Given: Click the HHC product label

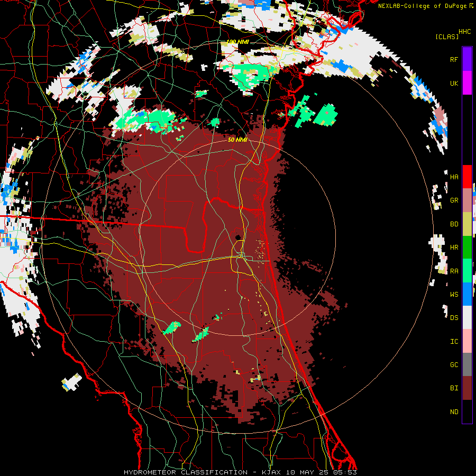Looking at the screenshot, I should pos(464,32).
